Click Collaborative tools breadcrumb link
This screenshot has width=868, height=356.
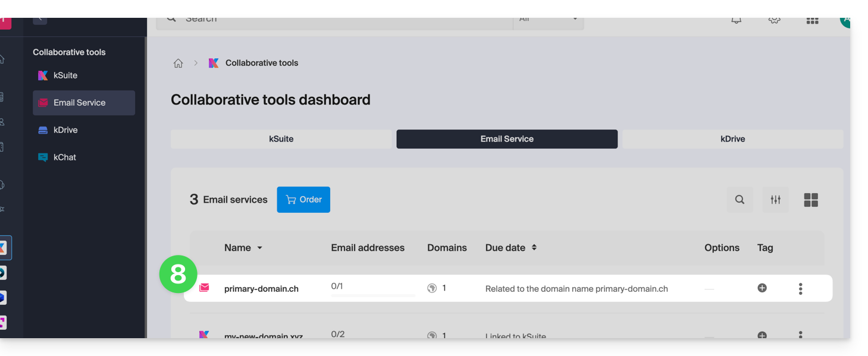click(x=262, y=63)
